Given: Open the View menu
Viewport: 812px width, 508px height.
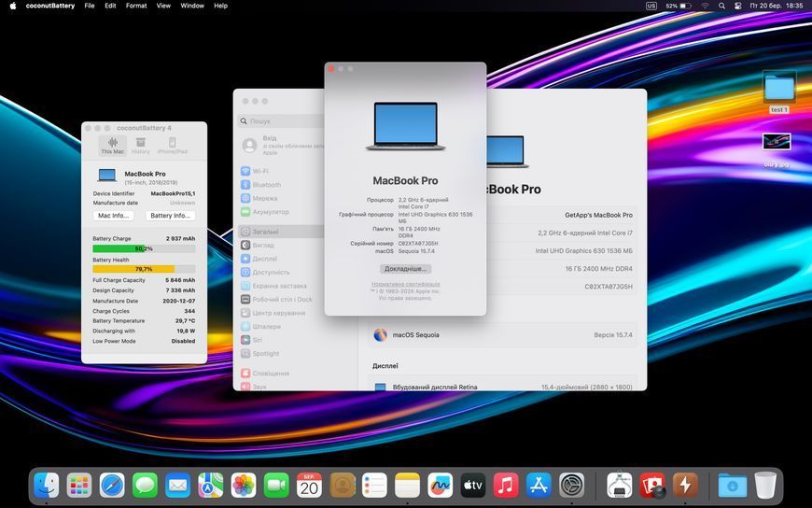Looking at the screenshot, I should point(163,6).
